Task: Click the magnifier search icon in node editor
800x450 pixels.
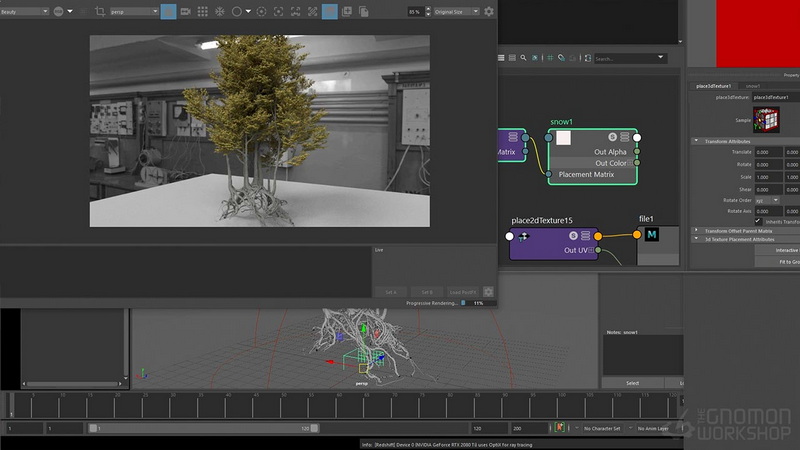Action: (523, 58)
